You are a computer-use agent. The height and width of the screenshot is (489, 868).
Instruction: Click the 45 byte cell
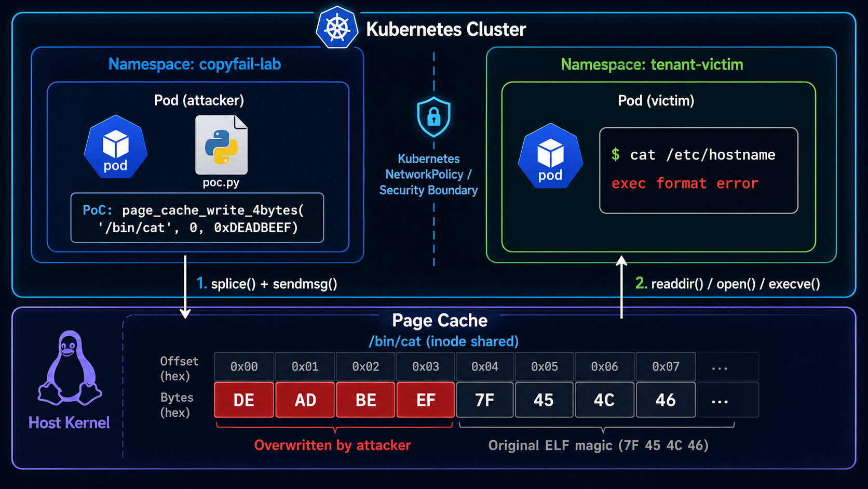544,400
